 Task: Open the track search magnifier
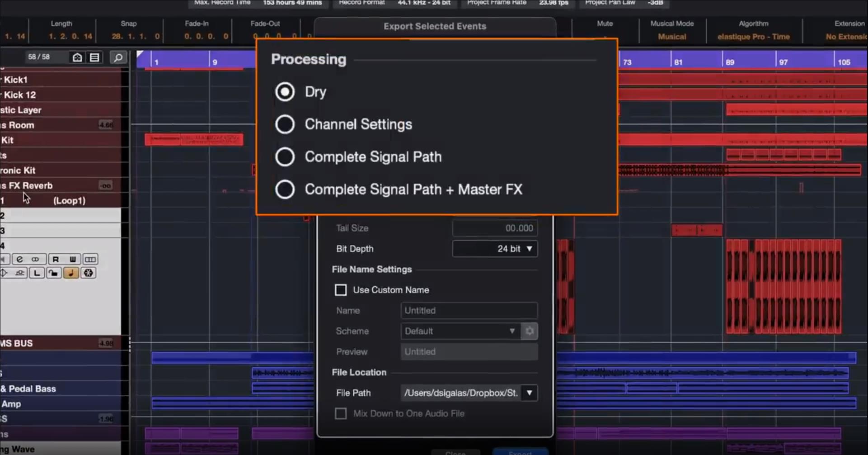tap(118, 57)
